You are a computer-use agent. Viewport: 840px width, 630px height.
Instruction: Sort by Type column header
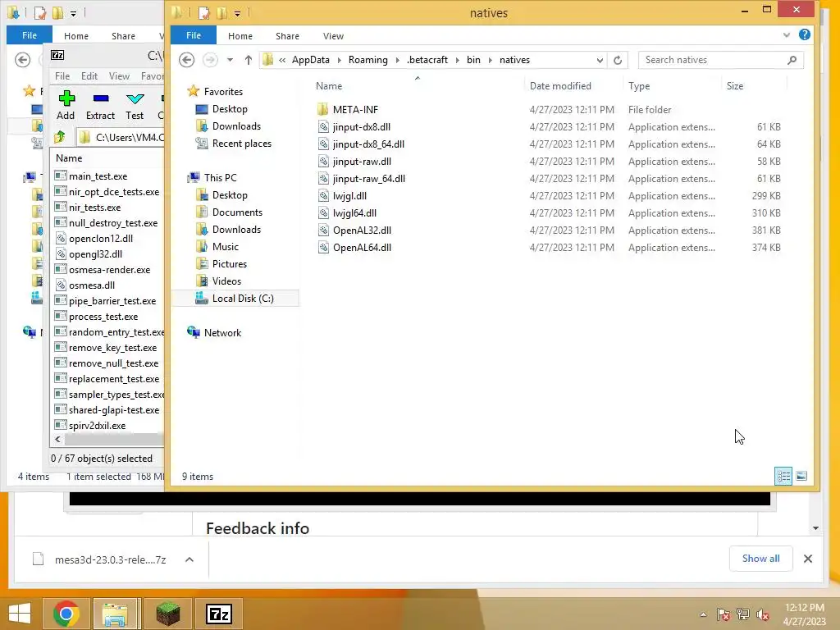point(638,85)
